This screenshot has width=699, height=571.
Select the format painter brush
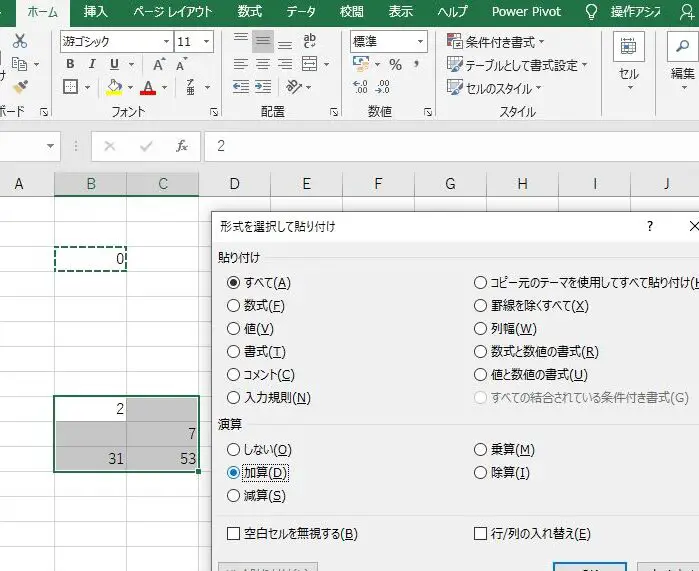click(20, 87)
